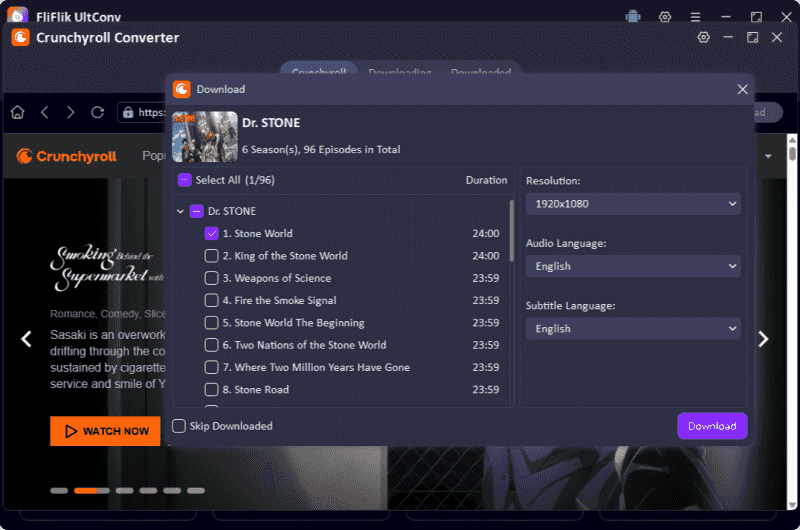
Task: Close the Download dialog
Action: click(x=742, y=89)
